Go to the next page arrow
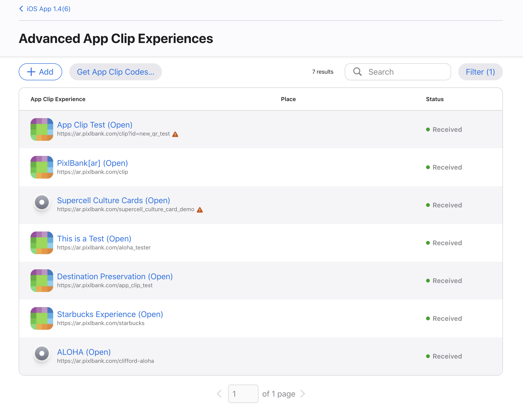Image resolution: width=523 pixels, height=420 pixels. tap(302, 394)
